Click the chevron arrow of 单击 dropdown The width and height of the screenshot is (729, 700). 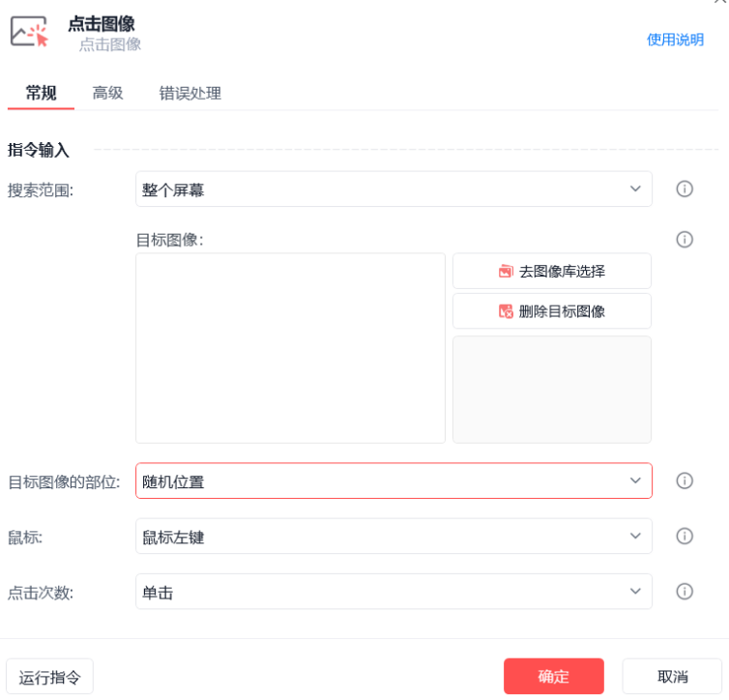pyautogui.click(x=635, y=591)
